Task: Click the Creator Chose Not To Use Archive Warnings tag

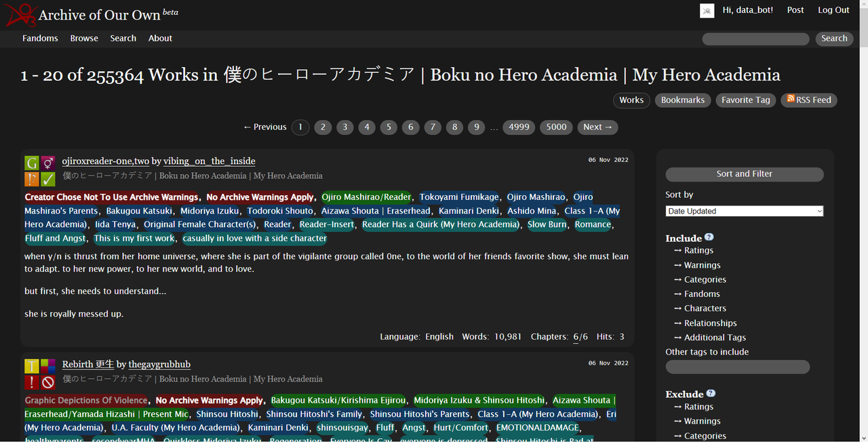Action: pyautogui.click(x=112, y=197)
